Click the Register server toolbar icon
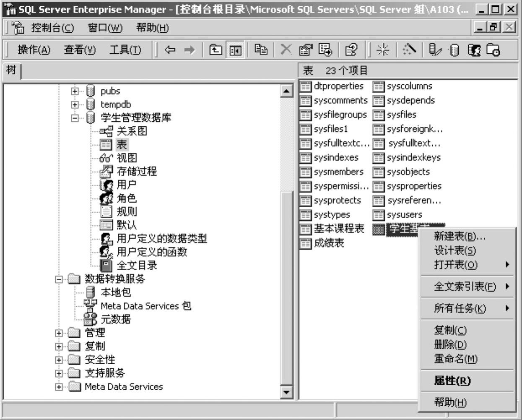The image size is (522, 420). [x=436, y=50]
